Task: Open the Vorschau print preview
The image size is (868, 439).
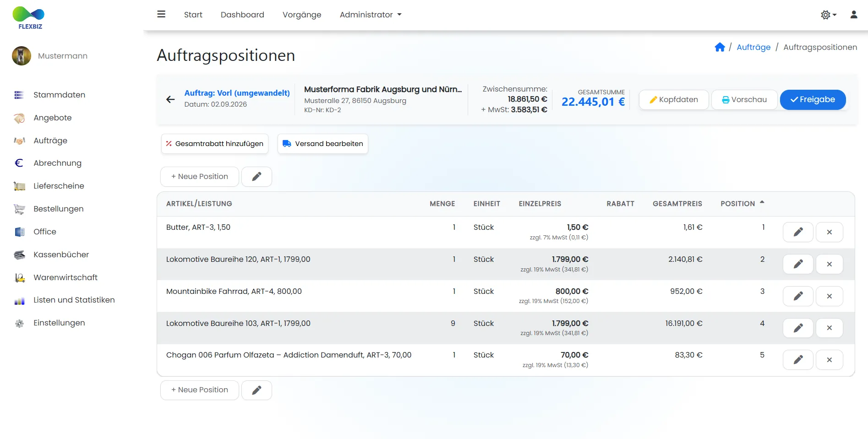Action: (744, 100)
